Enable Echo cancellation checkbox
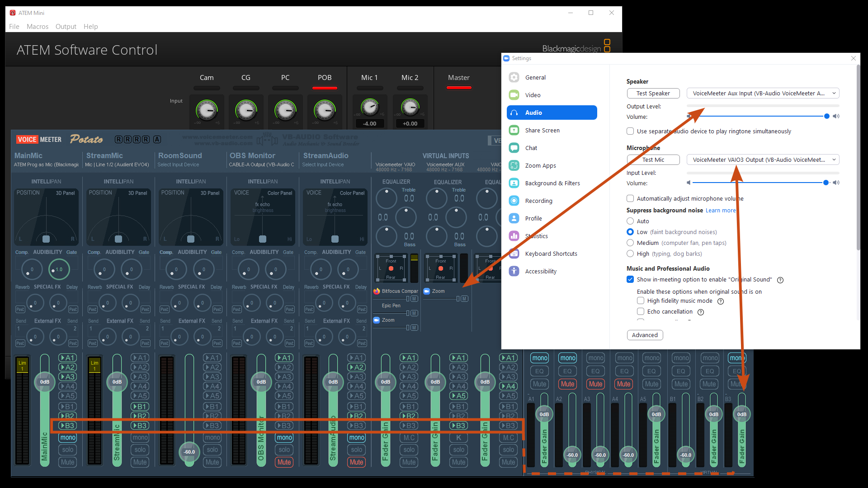This screenshot has width=868, height=488. (641, 311)
